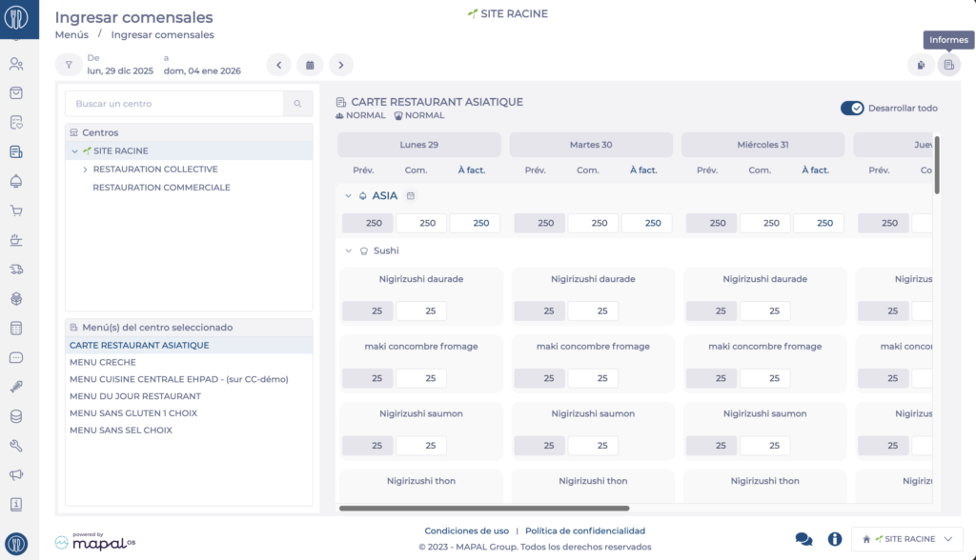Select the menus document sidebar icon
The width and height of the screenshot is (976, 560).
[x=16, y=151]
